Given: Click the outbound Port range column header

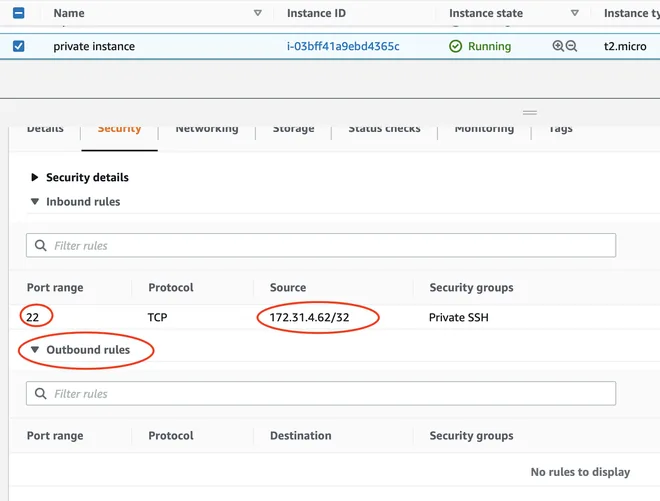Looking at the screenshot, I should tap(55, 435).
